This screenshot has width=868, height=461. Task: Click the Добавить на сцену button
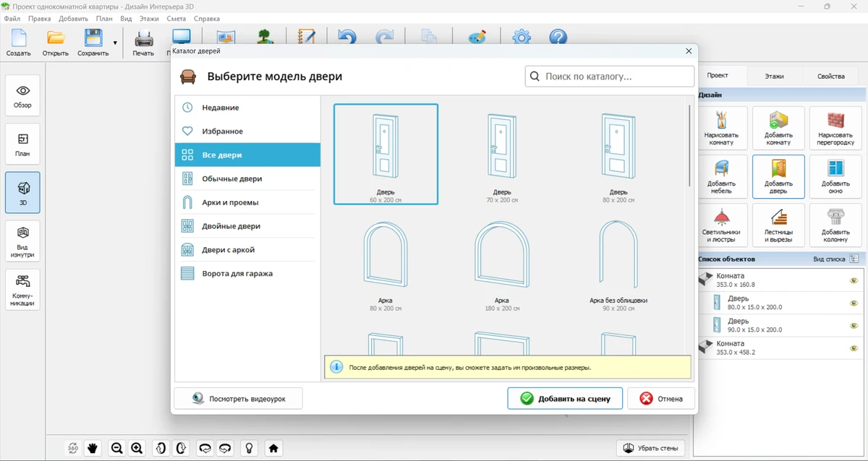pos(565,398)
